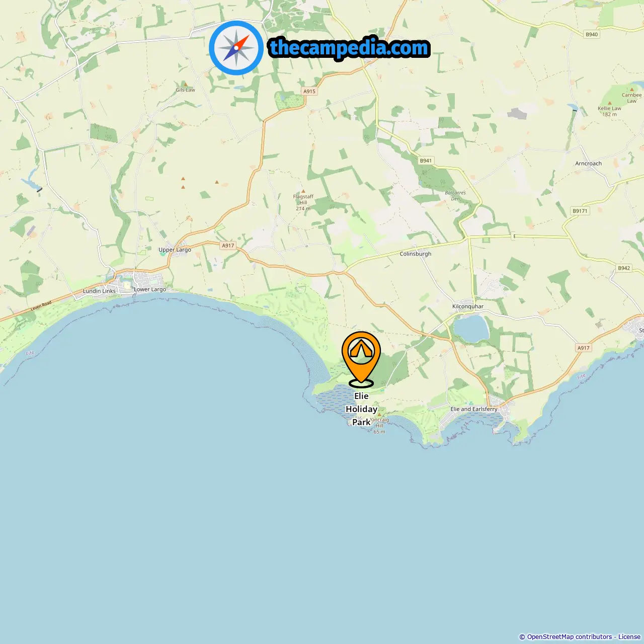Open the thecampedia.com site title
The height and width of the screenshot is (644, 644).
coord(349,48)
